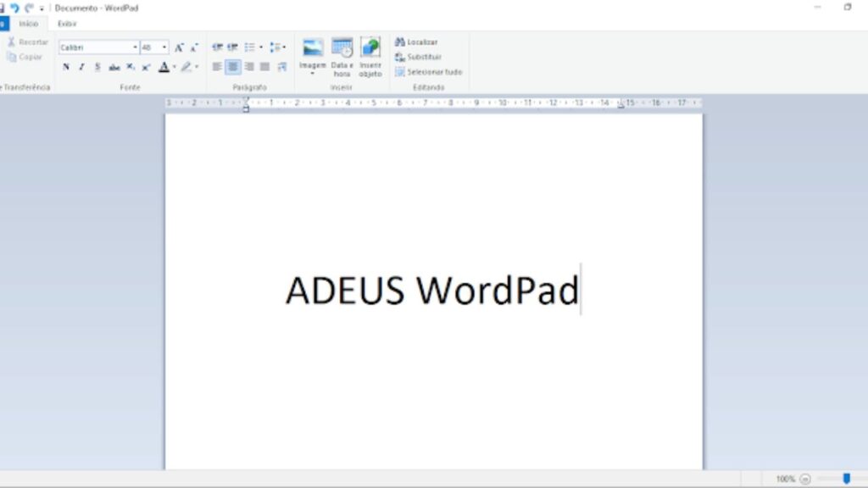The image size is (868, 488).
Task: Align text to the right
Action: (249, 67)
